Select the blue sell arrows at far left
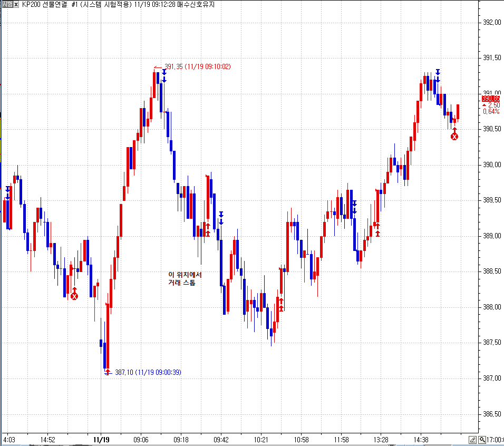The image size is (504, 446). 7,192
